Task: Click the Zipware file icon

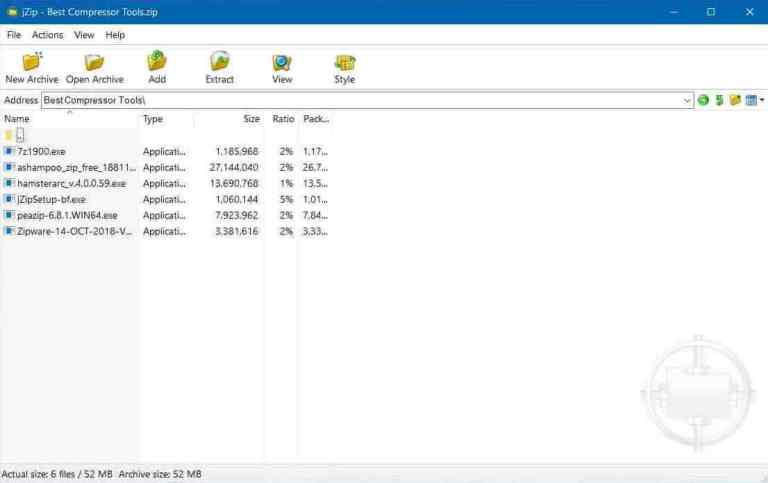Action: pos(9,231)
